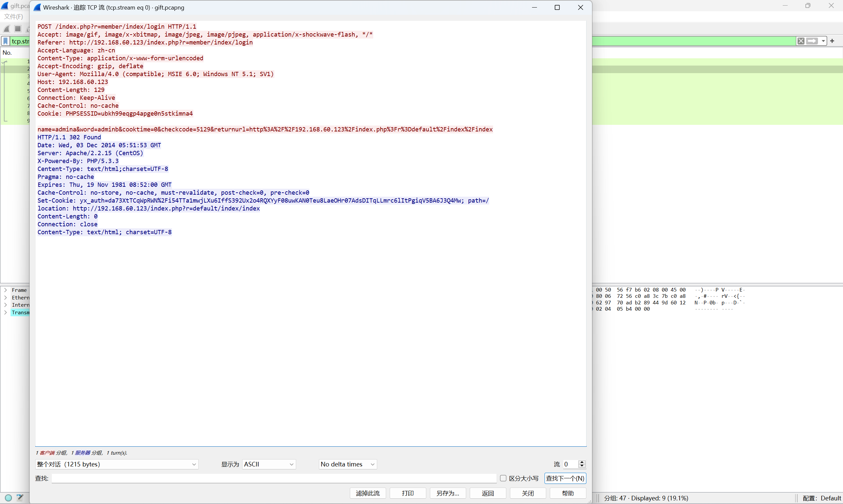Select packet row 5 in the list
Screen dimensions: 843x504
click(15, 91)
